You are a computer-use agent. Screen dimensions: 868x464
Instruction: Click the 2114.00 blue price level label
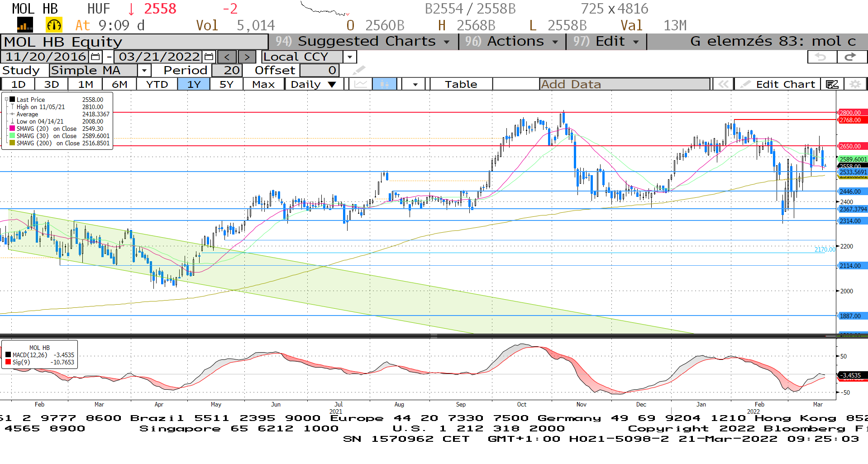pos(852,266)
